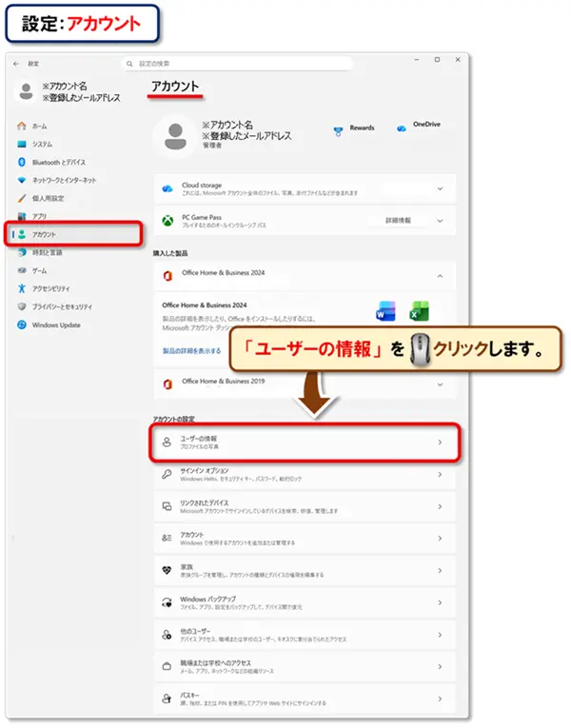Click the Windows Update icon
The width and height of the screenshot is (571, 728).
click(x=21, y=325)
